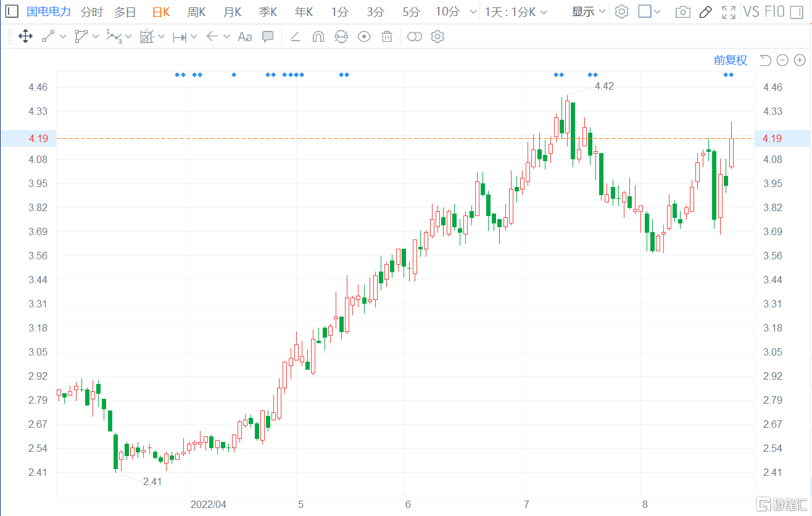Open the 国电电力 stock name link
812x516 pixels.
pyautogui.click(x=49, y=12)
